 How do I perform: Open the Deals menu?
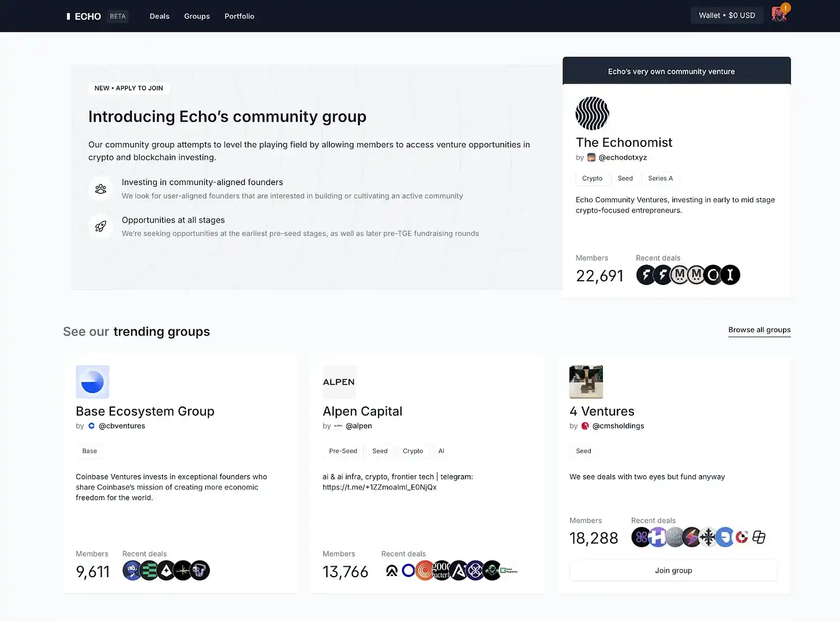(159, 16)
